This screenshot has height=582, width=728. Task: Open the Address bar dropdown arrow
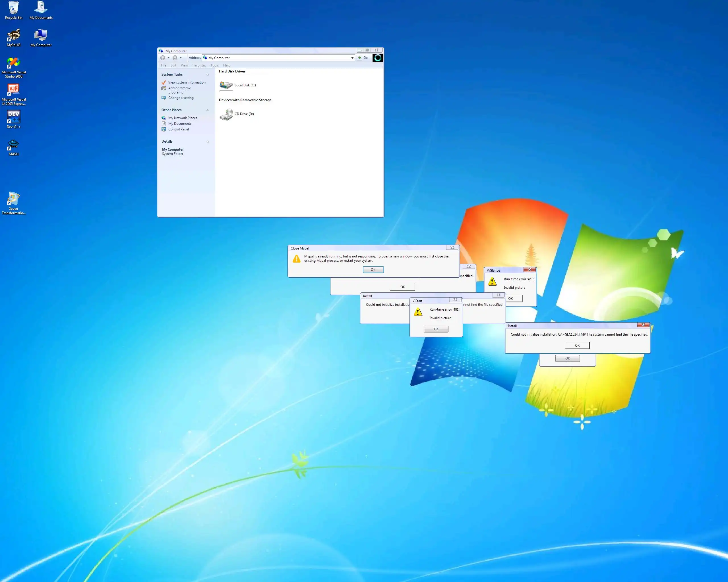point(352,58)
